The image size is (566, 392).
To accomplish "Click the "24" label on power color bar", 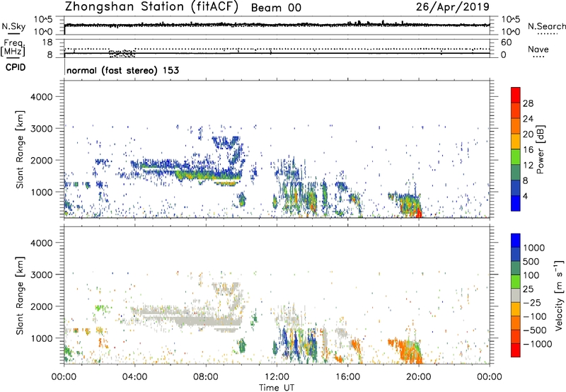I will coord(528,119).
